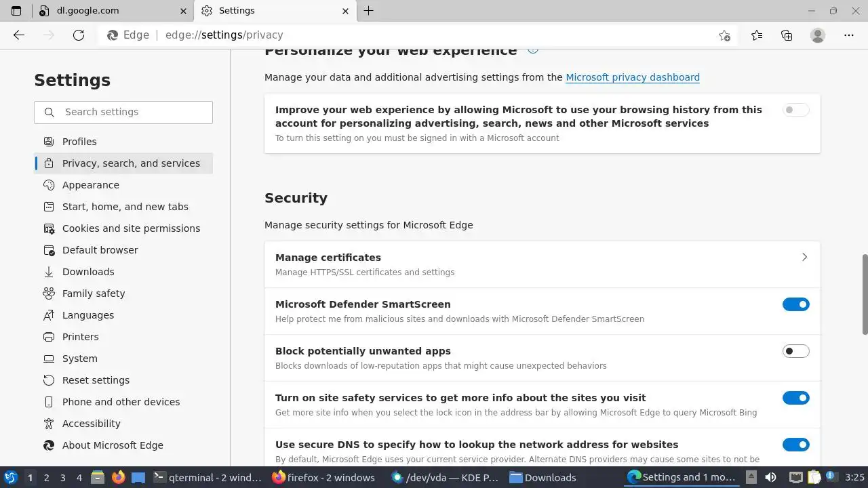Click the page vertical scrollbar
868x488 pixels.
coord(865,294)
